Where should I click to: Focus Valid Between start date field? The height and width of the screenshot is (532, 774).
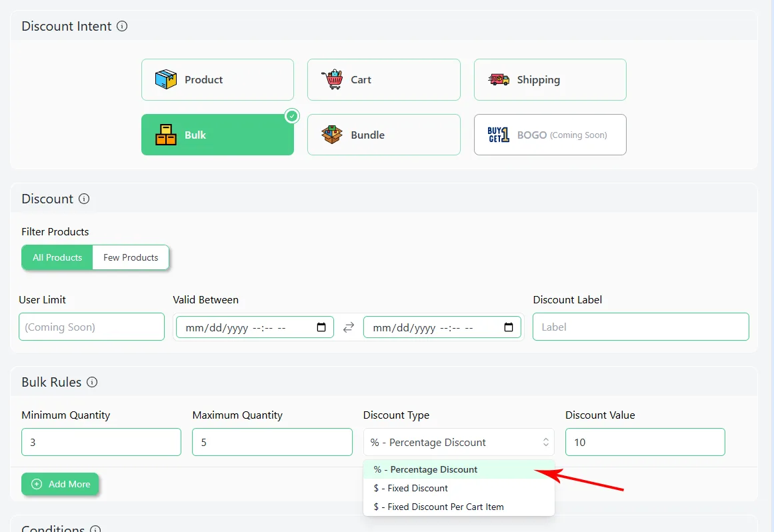255,327
